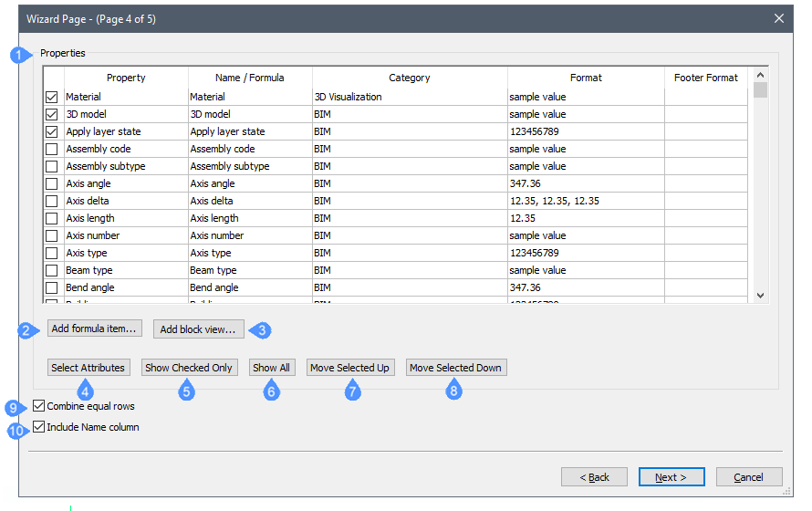The width and height of the screenshot is (812, 511).
Task: Click the scrollbar up arrow
Action: point(760,75)
